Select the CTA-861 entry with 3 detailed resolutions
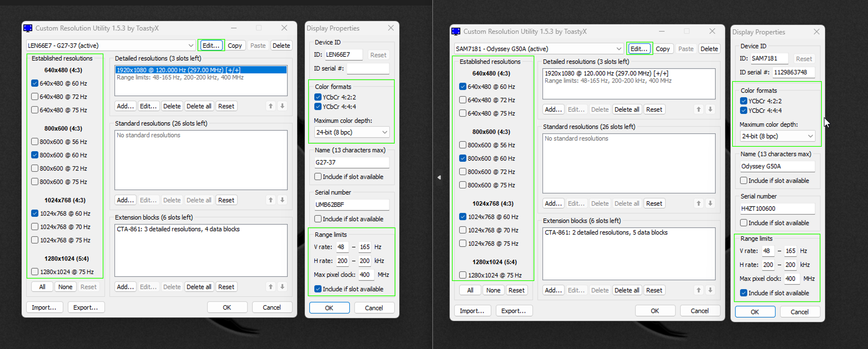Screen dimensions: 868x349 [x=178, y=229]
